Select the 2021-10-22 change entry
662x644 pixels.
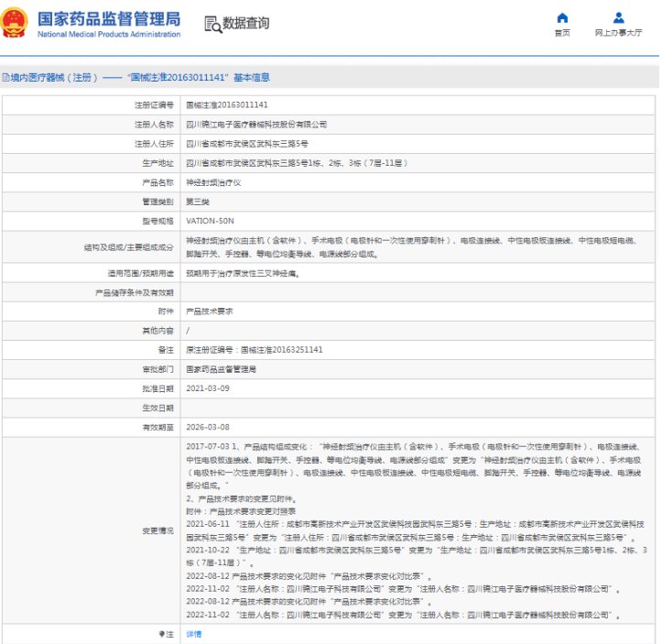click(417, 557)
